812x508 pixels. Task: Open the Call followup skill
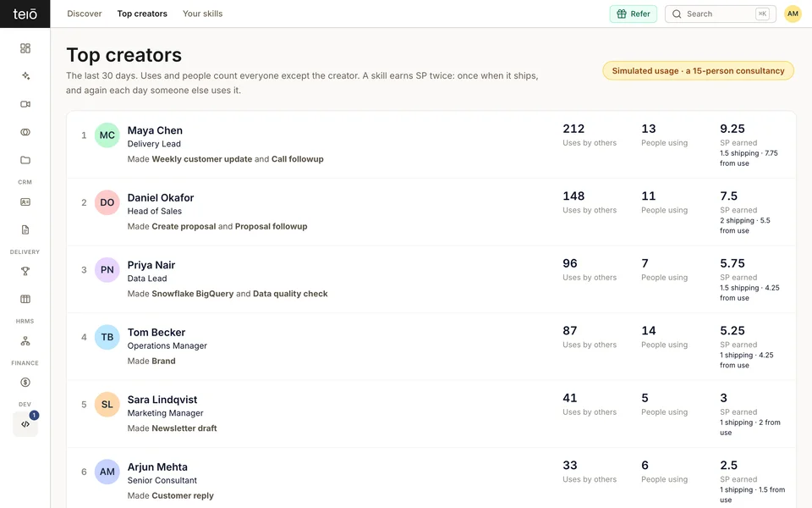click(x=298, y=159)
